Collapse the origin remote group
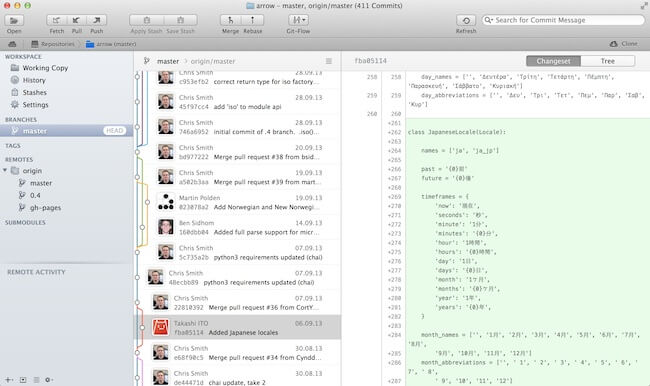This screenshot has height=386, width=650. (5, 170)
